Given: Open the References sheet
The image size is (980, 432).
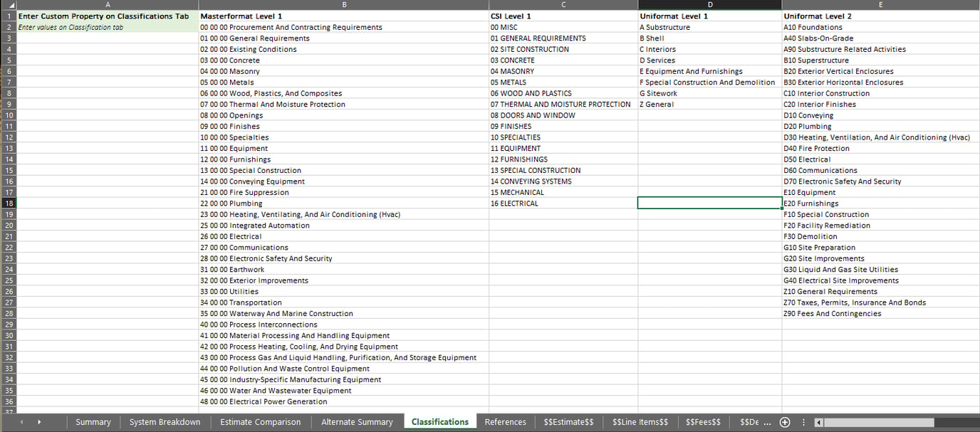Looking at the screenshot, I should pyautogui.click(x=505, y=421).
